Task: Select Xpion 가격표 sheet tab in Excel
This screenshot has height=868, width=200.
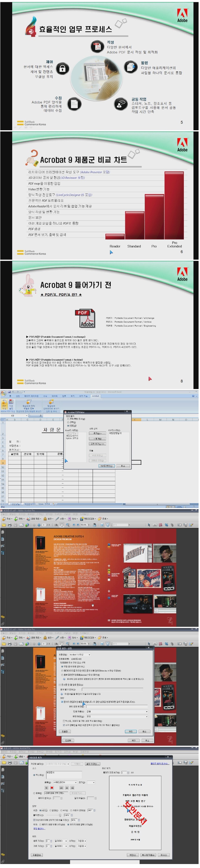Action: 44,504
